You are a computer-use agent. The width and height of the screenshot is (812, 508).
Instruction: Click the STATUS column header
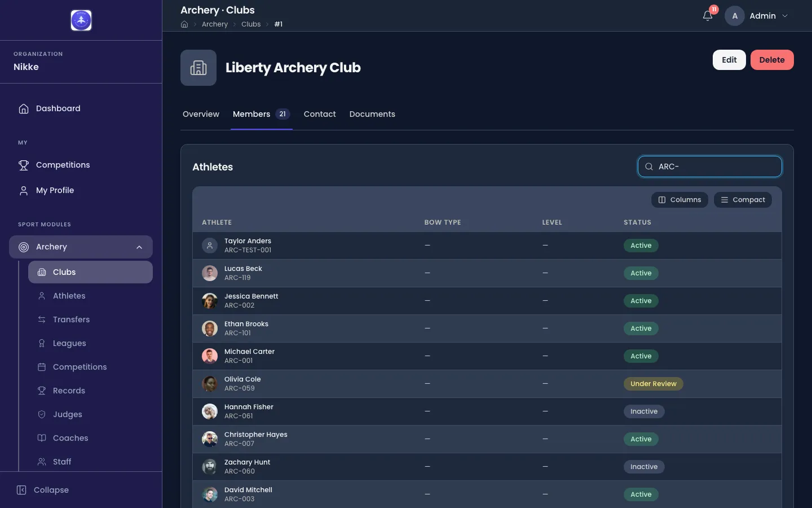point(637,222)
